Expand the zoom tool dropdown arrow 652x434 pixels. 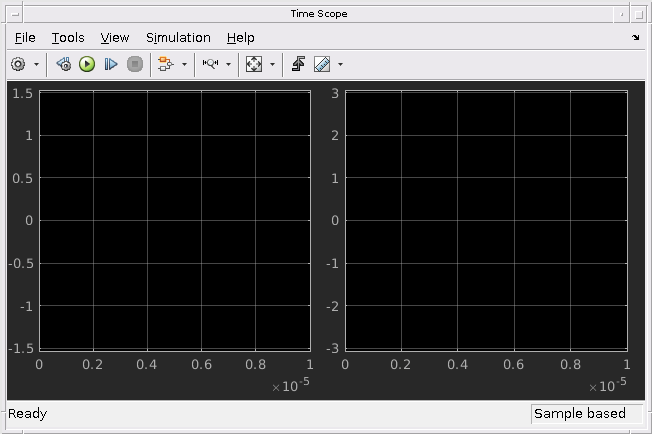228,64
